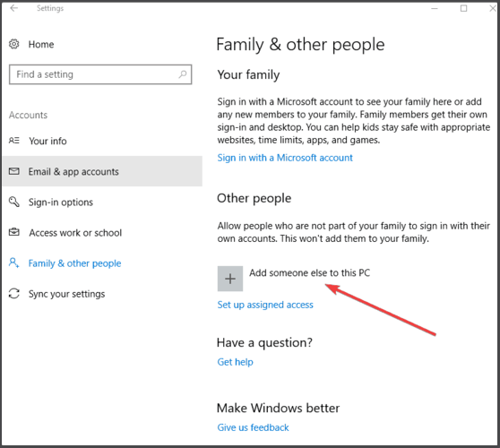Image resolution: width=500 pixels, height=448 pixels.
Task: Click the search magnifier icon
Action: pos(183,74)
